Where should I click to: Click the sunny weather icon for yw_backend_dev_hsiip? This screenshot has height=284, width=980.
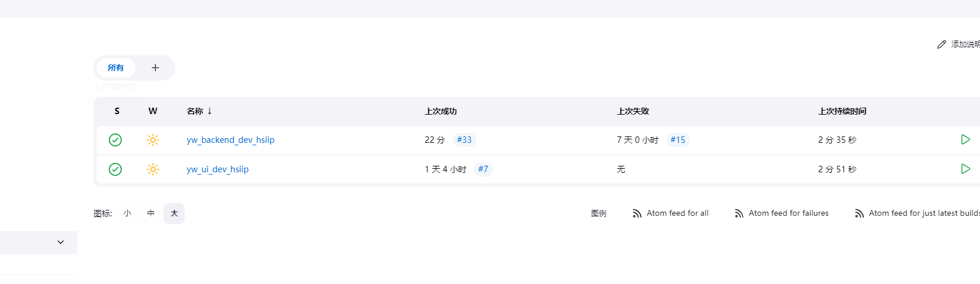pyautogui.click(x=153, y=140)
